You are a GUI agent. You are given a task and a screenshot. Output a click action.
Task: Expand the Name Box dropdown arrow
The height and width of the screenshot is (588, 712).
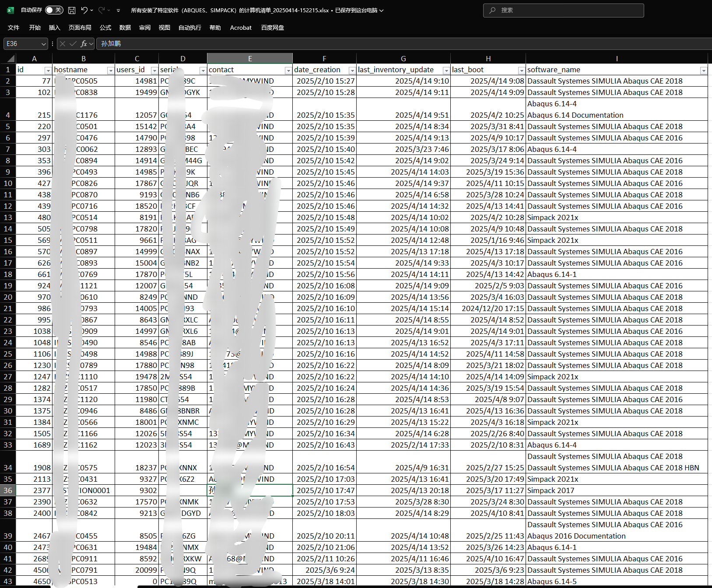coord(43,44)
